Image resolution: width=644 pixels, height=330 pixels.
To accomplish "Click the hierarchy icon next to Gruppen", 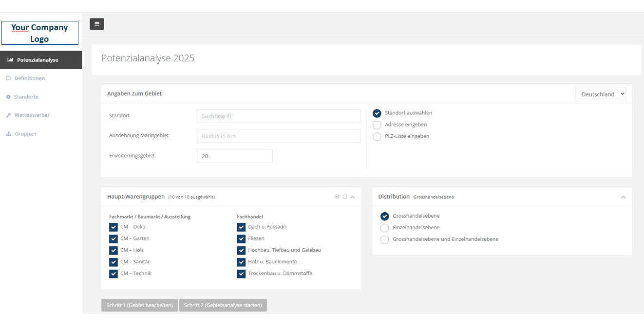I will pyautogui.click(x=8, y=134).
